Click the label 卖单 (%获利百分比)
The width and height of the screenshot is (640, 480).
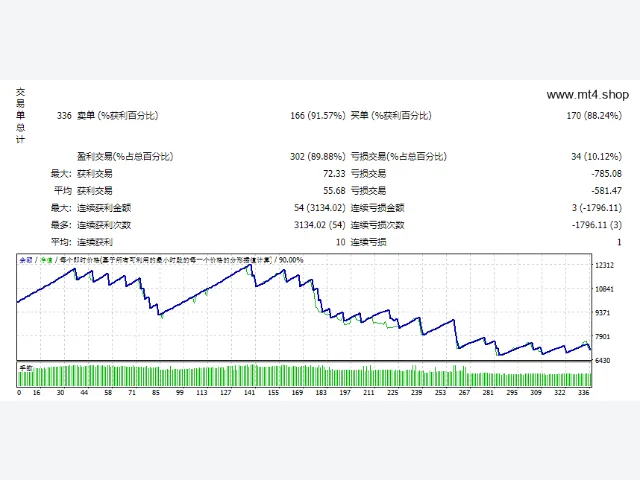tap(118, 116)
